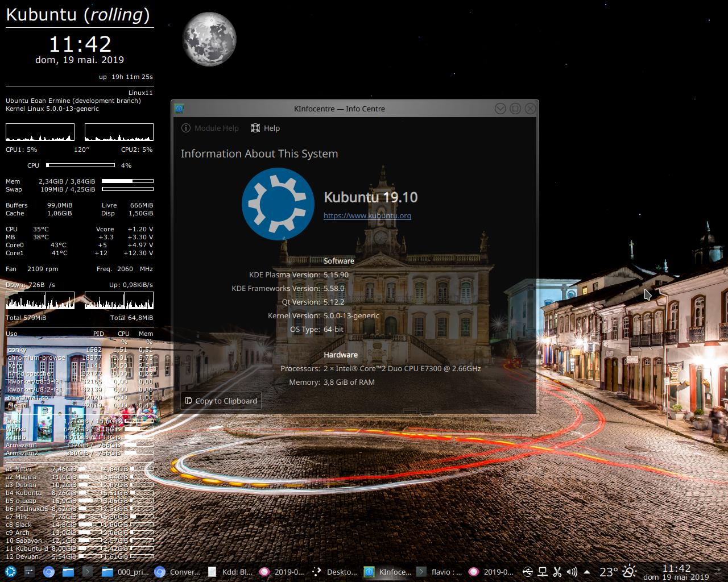Screen dimensions: 728x582
Task: Click the moon phase widget
Action: pos(209,39)
